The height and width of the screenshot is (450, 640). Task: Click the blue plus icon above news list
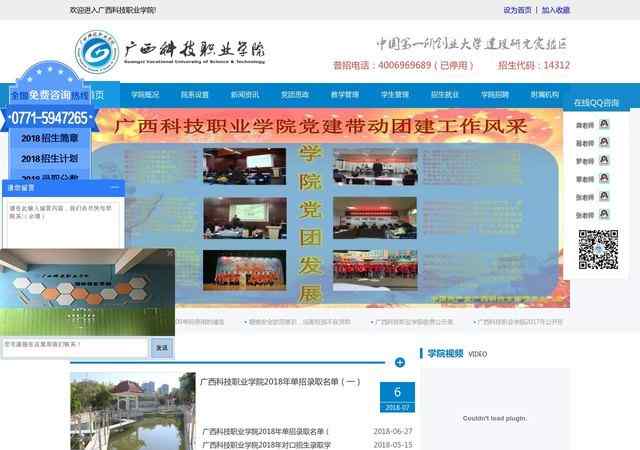400,362
